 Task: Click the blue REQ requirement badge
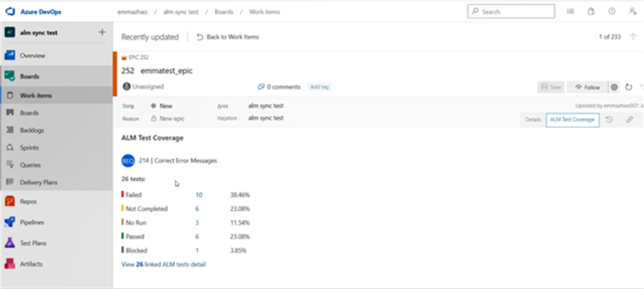pos(128,161)
